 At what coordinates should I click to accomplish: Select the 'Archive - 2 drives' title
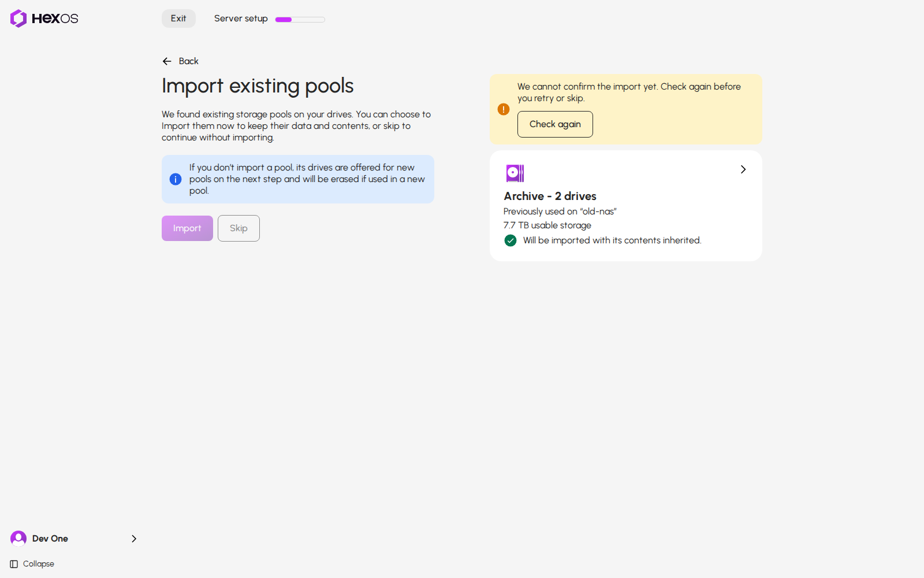(x=550, y=196)
